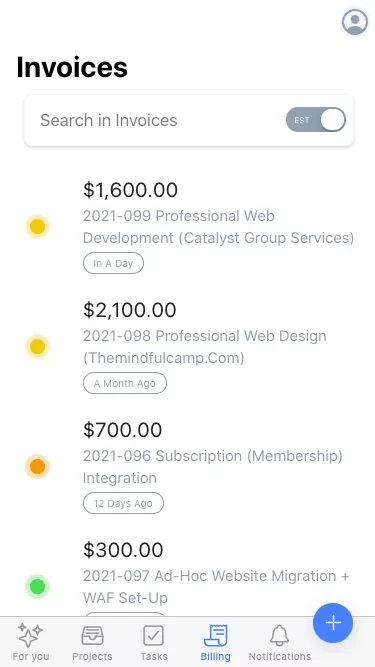The height and width of the screenshot is (667, 375).
Task: Click the orange status dot for $700.00 invoice
Action: [x=37, y=466]
